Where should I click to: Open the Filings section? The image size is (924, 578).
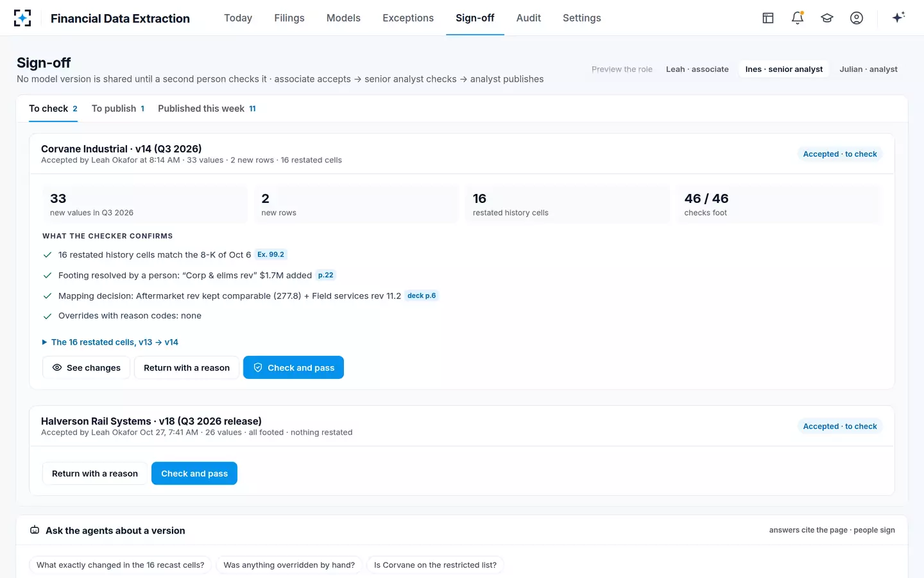(x=289, y=18)
